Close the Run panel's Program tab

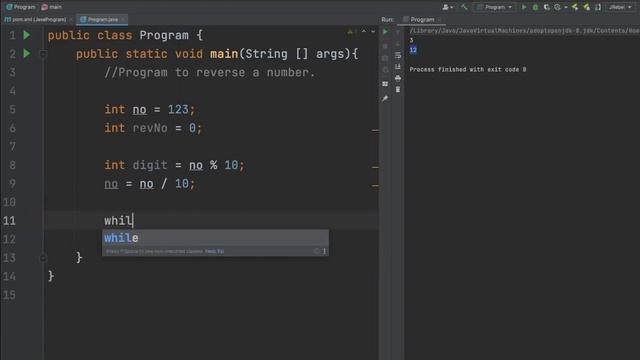[x=439, y=20]
